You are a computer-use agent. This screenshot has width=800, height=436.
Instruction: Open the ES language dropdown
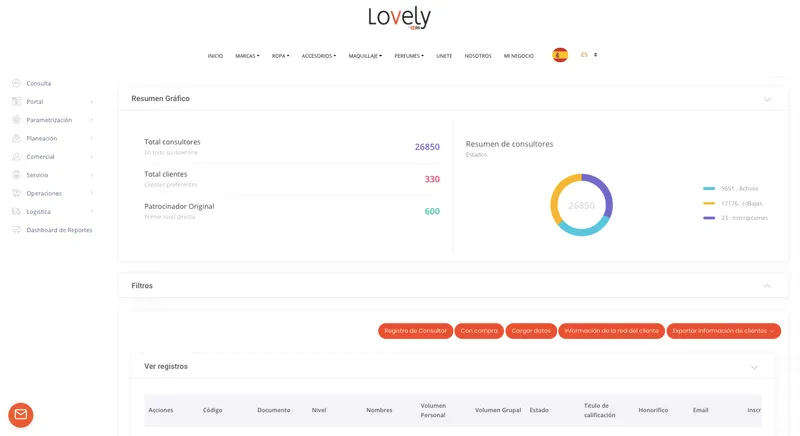click(x=589, y=55)
